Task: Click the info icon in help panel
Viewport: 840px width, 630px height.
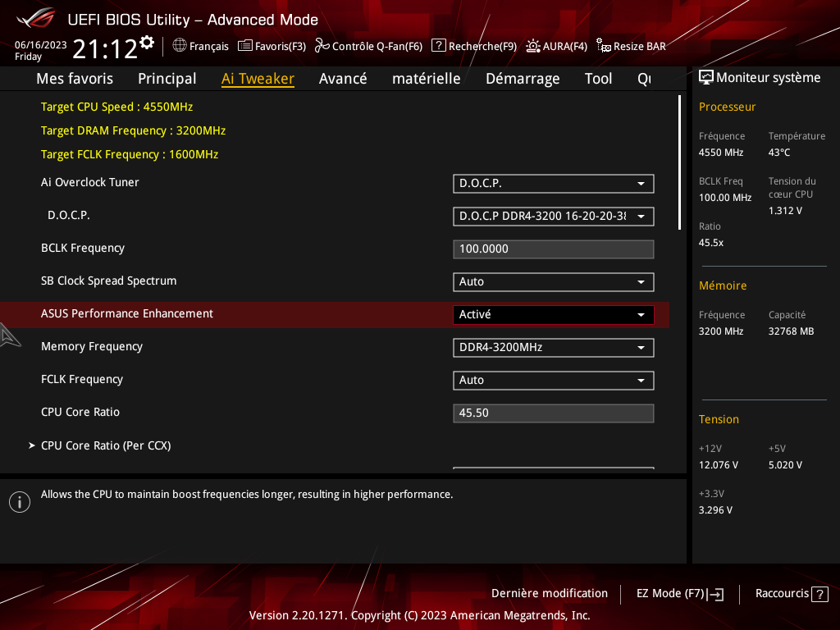Action: 20,502
